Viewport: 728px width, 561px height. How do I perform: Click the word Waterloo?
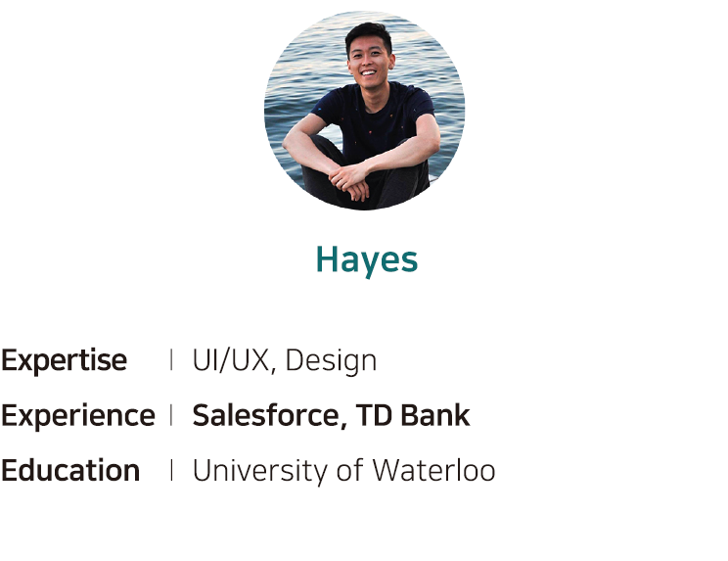pos(434,471)
